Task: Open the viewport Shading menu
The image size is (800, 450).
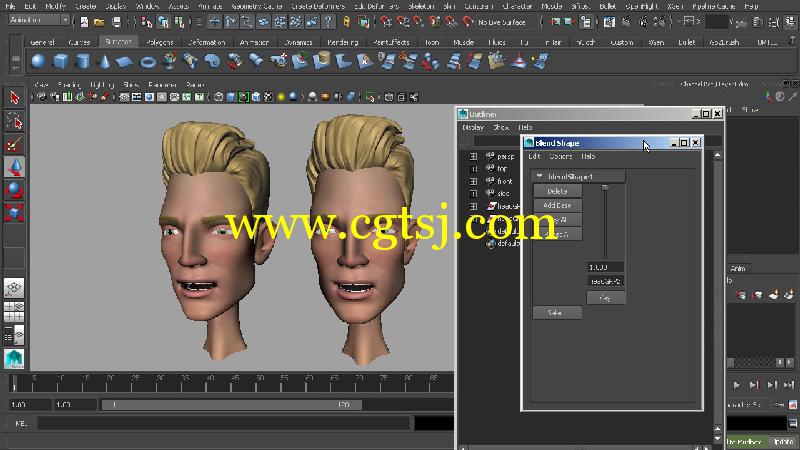Action: point(69,85)
